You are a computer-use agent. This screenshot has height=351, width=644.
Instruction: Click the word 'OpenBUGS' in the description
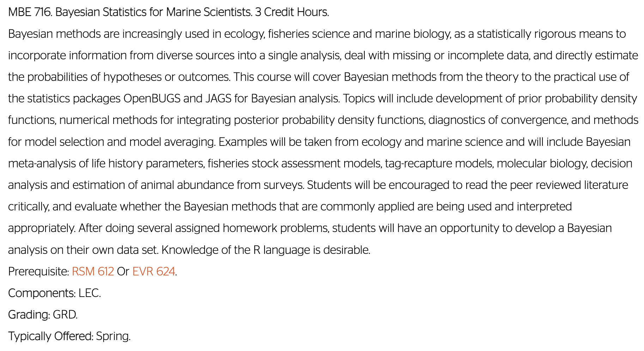(x=152, y=98)
